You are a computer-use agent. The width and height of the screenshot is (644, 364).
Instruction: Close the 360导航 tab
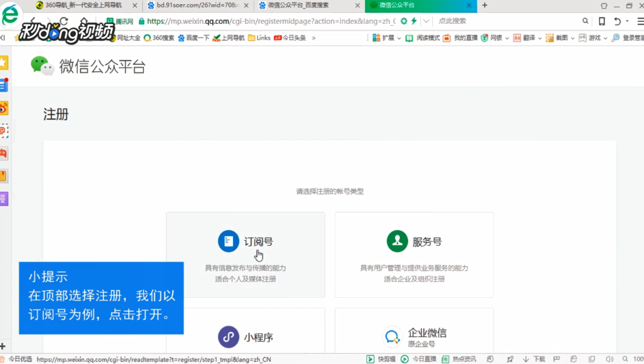click(x=135, y=5)
